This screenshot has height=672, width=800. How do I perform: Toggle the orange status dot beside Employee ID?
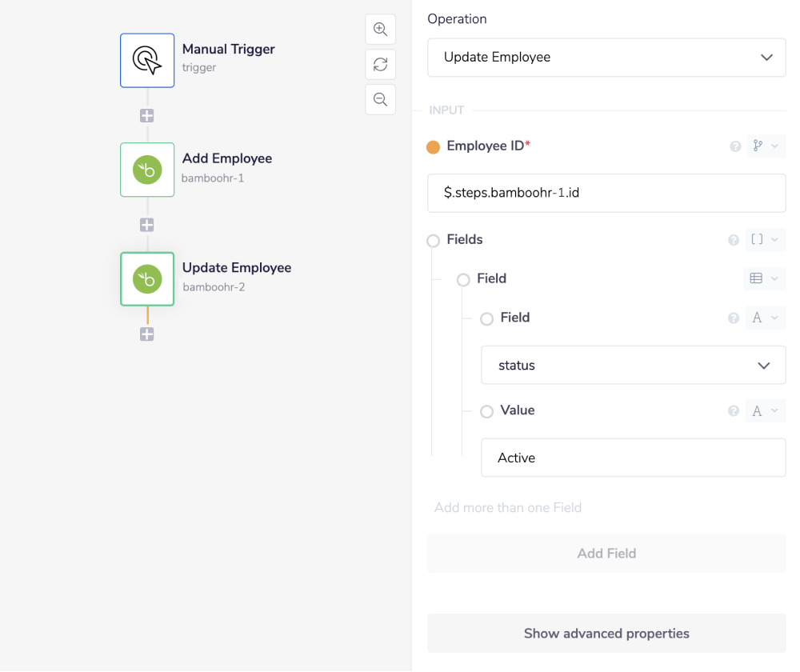(x=434, y=146)
